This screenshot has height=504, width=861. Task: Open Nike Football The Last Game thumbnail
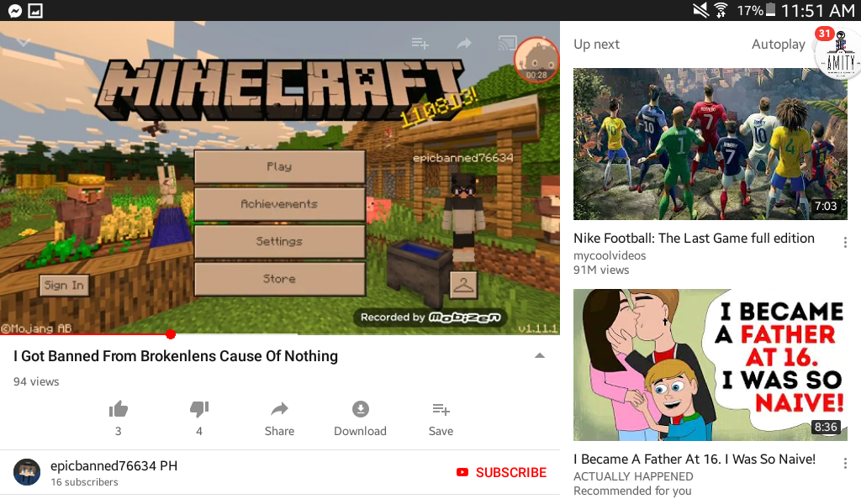point(710,144)
